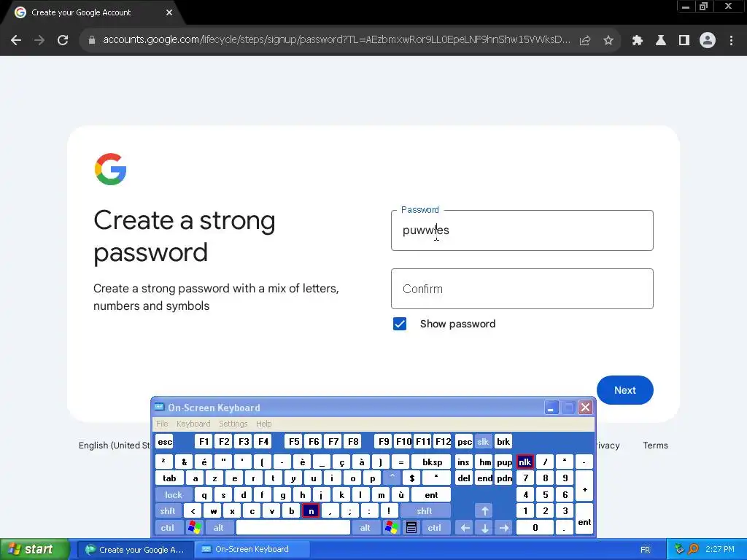Select On-Screen Keyboard taskbar button
Screen dimensions: 747x560
252,550
